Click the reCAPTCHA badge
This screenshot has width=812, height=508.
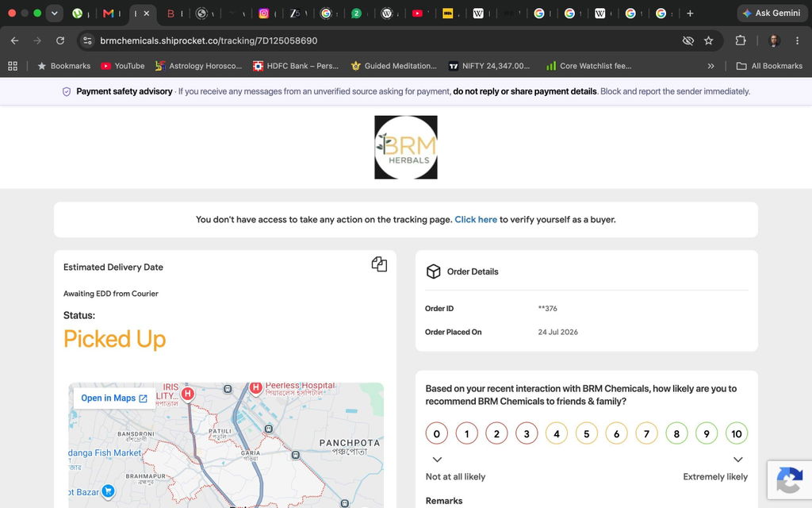pos(789,479)
